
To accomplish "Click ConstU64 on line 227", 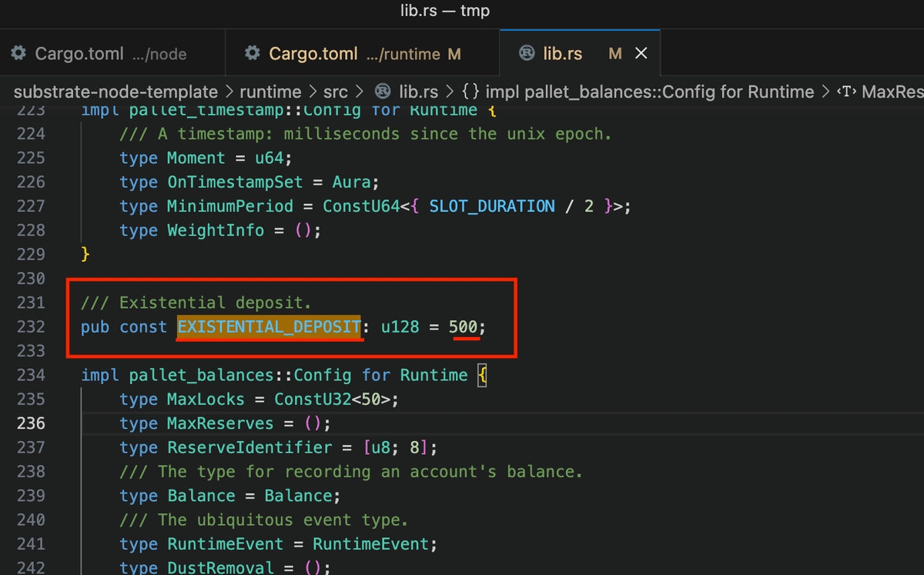I will (361, 206).
